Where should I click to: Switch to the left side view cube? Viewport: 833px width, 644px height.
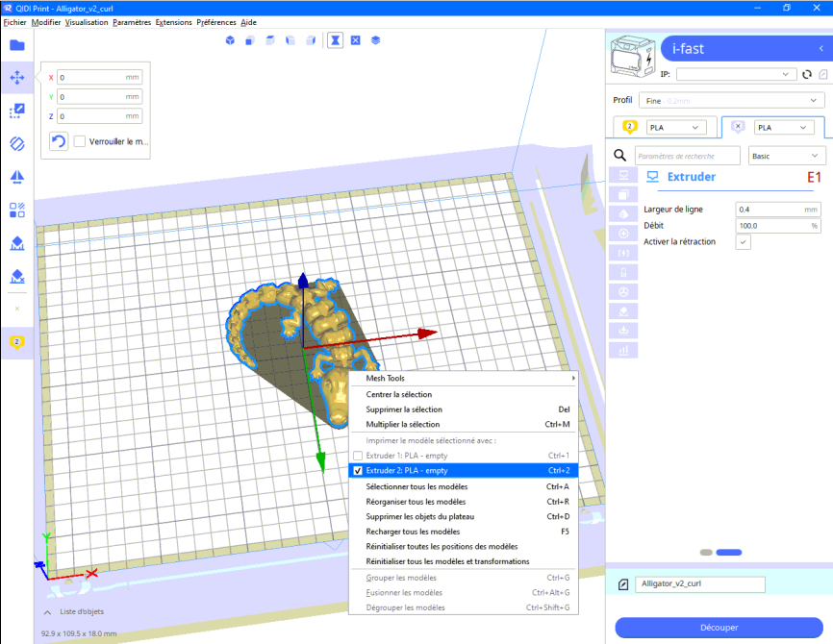click(290, 40)
